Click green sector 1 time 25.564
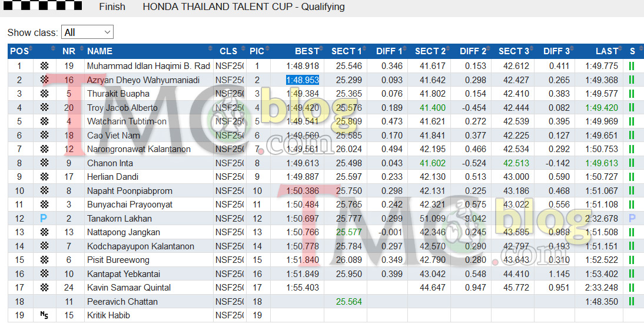The width and height of the screenshot is (644, 323). click(x=348, y=302)
